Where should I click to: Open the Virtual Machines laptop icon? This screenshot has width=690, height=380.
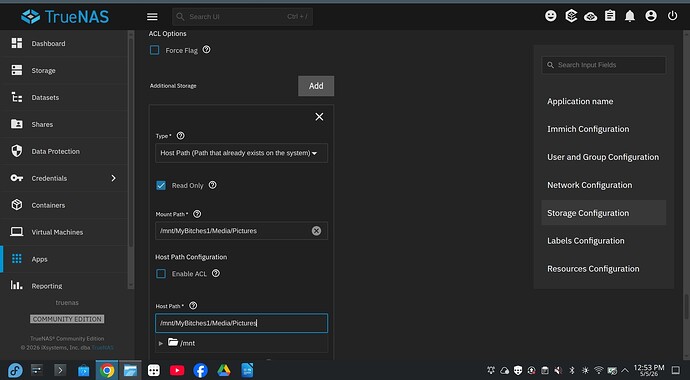click(x=17, y=232)
